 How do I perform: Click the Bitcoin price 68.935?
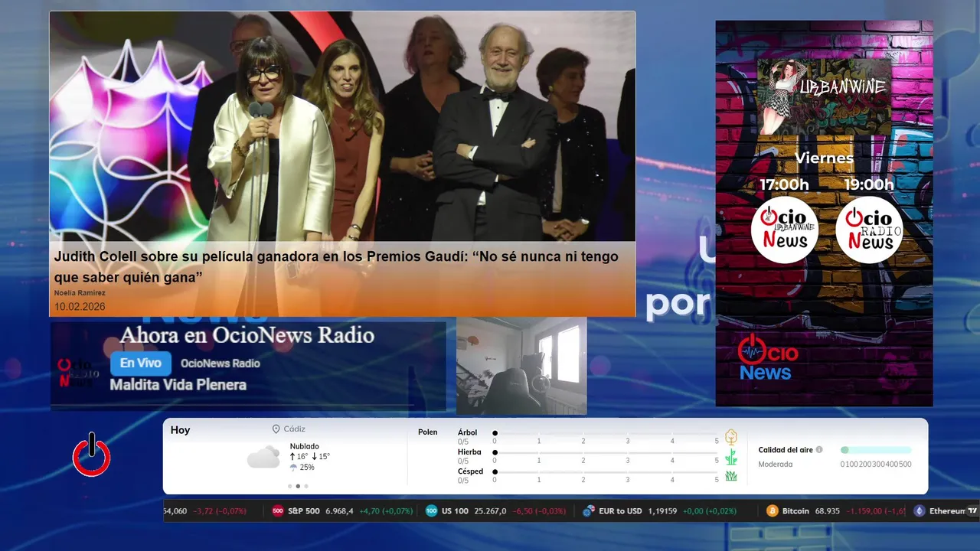pyautogui.click(x=828, y=511)
